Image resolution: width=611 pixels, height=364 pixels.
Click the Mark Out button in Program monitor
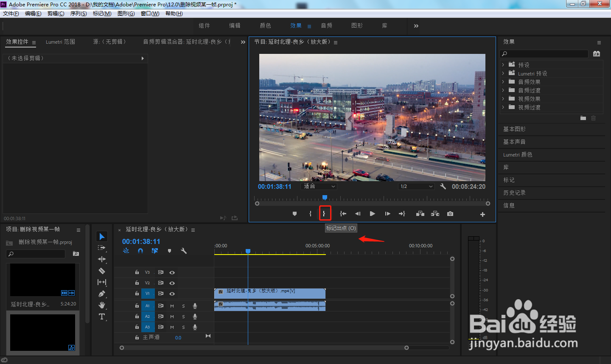tap(325, 213)
